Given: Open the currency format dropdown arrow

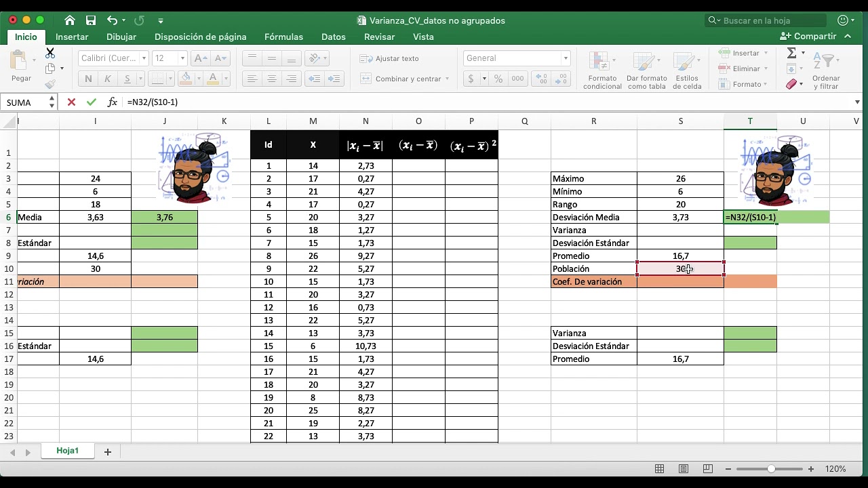Looking at the screenshot, I should (x=484, y=79).
